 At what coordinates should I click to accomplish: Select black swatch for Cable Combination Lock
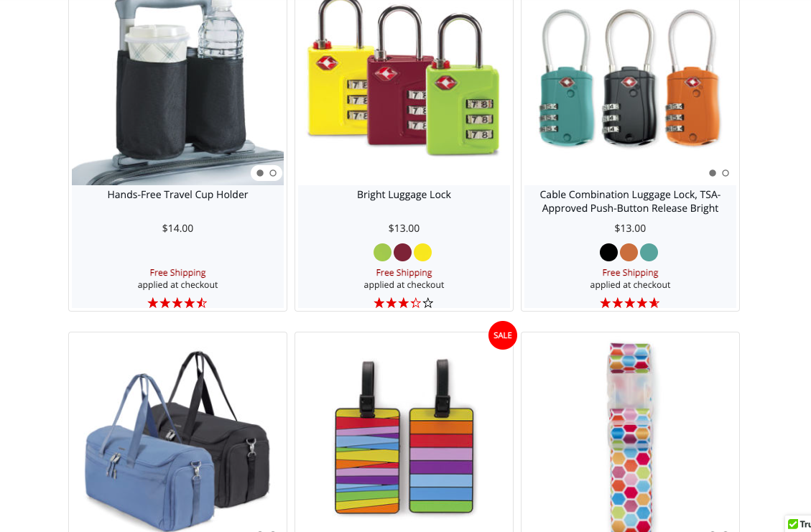[x=608, y=252]
